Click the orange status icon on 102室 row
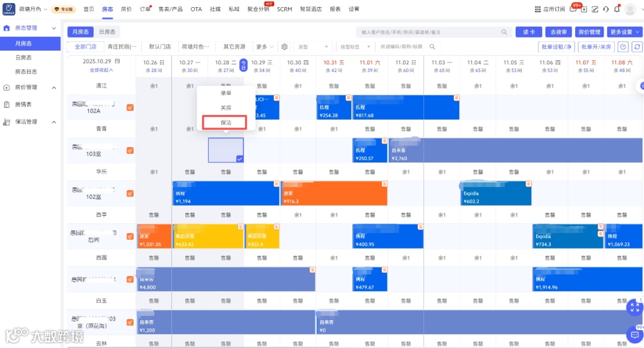The width and height of the screenshot is (644, 348). [130, 193]
